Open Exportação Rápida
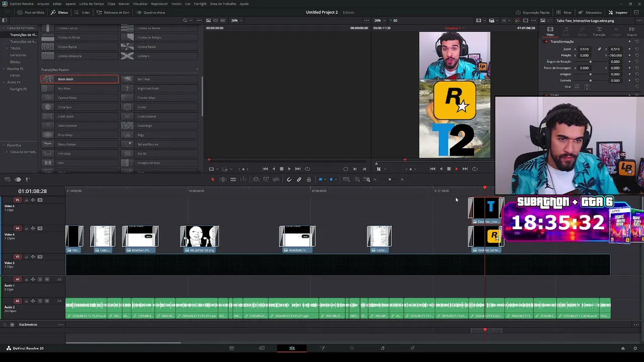644x362 pixels. pyautogui.click(x=532, y=13)
